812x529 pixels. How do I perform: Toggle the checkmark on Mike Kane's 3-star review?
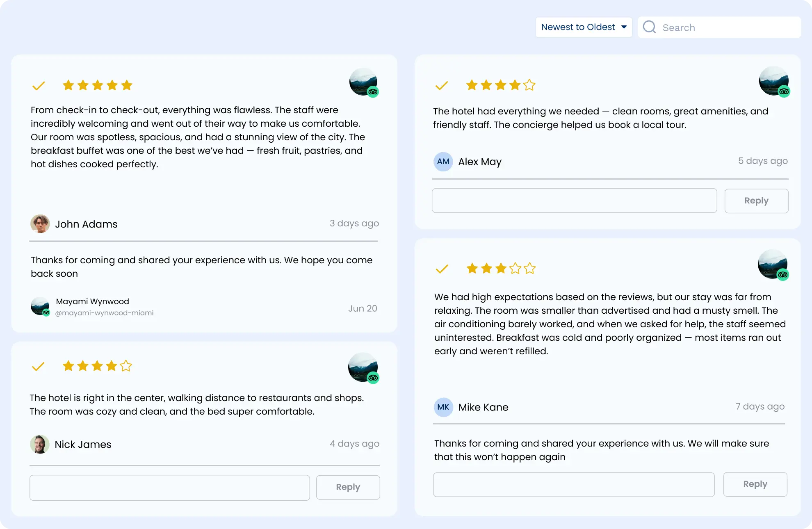442,269
